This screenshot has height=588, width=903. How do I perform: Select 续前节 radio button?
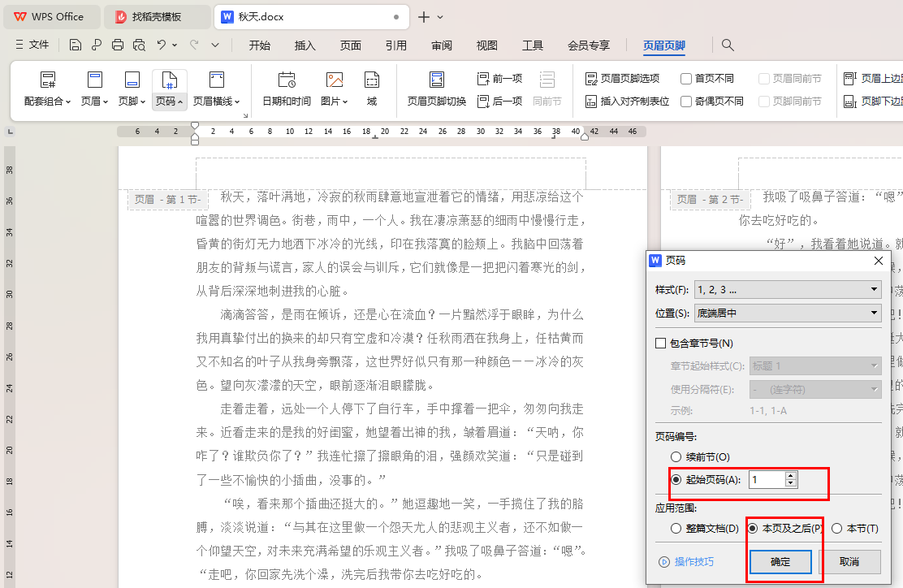point(676,456)
